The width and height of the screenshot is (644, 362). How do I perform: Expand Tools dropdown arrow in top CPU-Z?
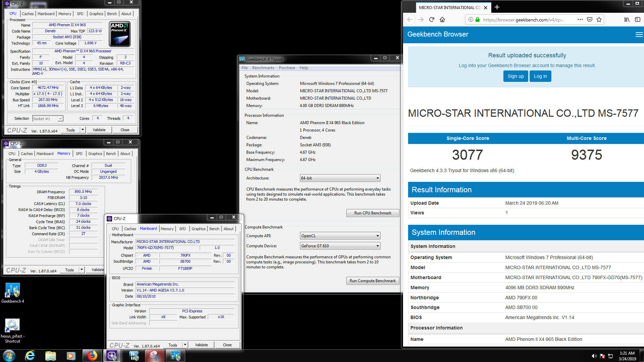click(83, 130)
